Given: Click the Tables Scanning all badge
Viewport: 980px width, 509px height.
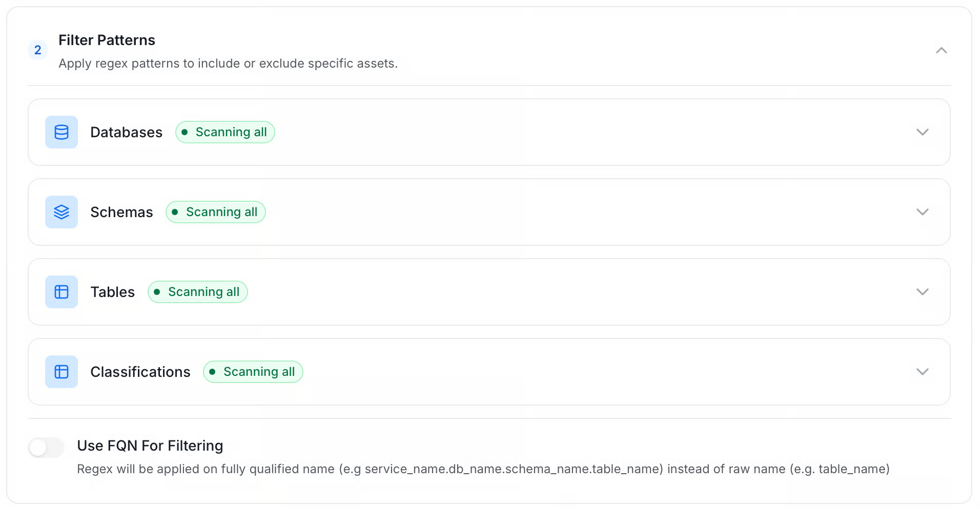Looking at the screenshot, I should click(x=198, y=292).
